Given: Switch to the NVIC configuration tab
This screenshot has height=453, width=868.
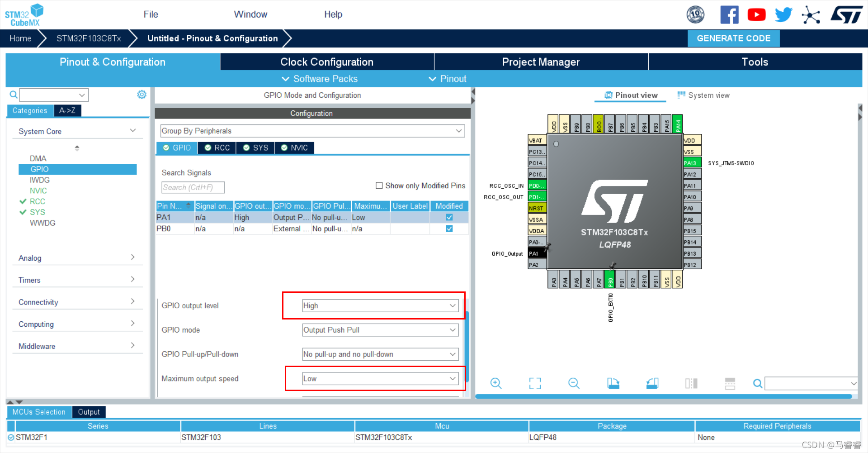Looking at the screenshot, I should pos(294,148).
